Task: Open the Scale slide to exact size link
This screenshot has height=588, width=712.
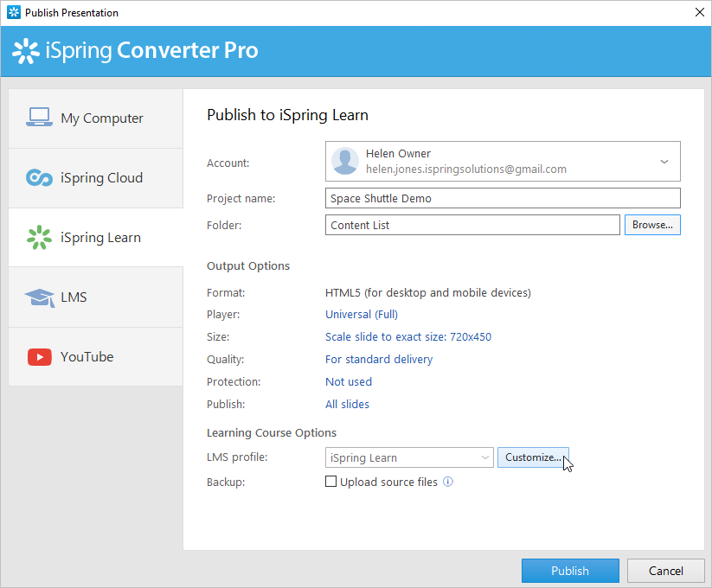Action: tap(408, 336)
